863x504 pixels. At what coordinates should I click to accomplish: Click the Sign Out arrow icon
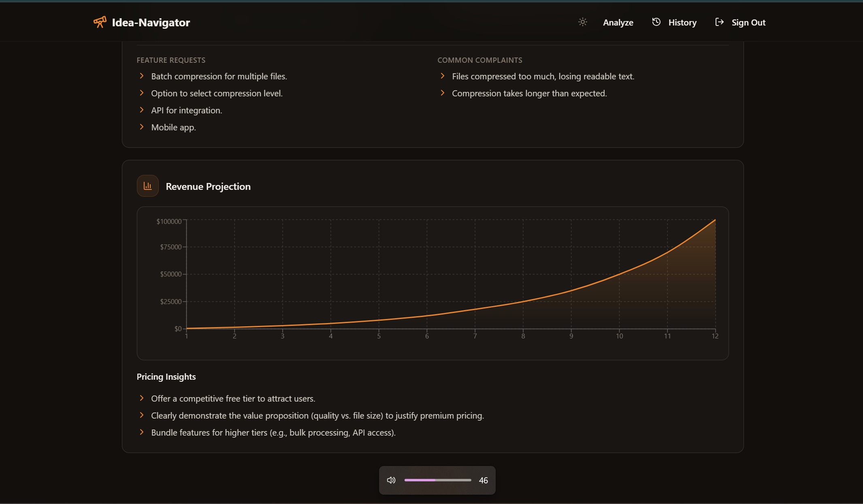pos(719,22)
